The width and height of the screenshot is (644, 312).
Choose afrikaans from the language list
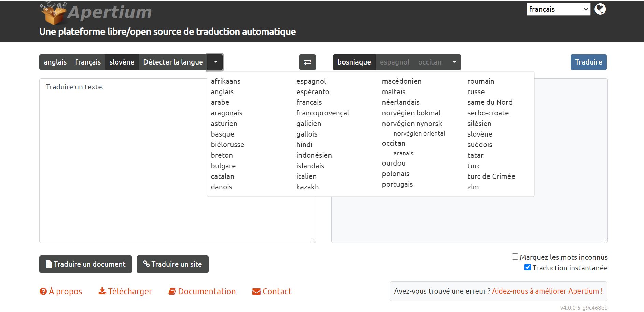click(226, 81)
